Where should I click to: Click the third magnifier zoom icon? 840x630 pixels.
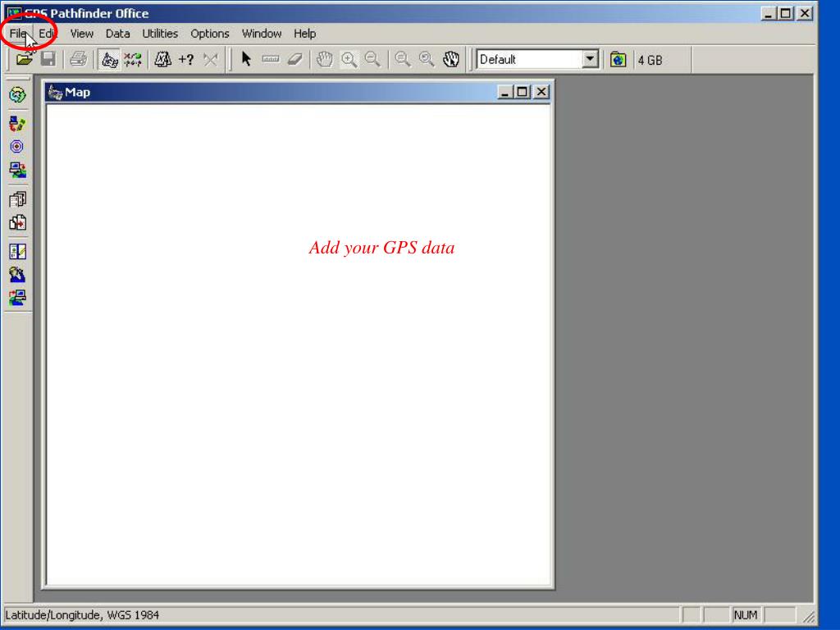coord(403,59)
